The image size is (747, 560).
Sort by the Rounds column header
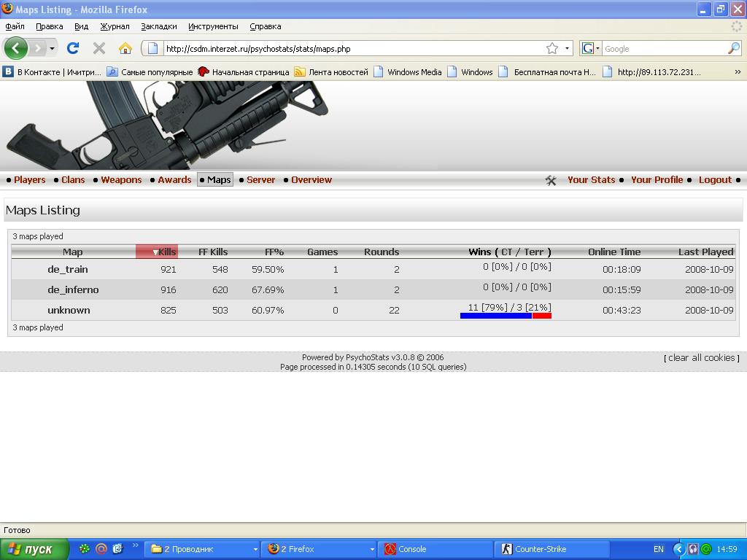point(382,252)
